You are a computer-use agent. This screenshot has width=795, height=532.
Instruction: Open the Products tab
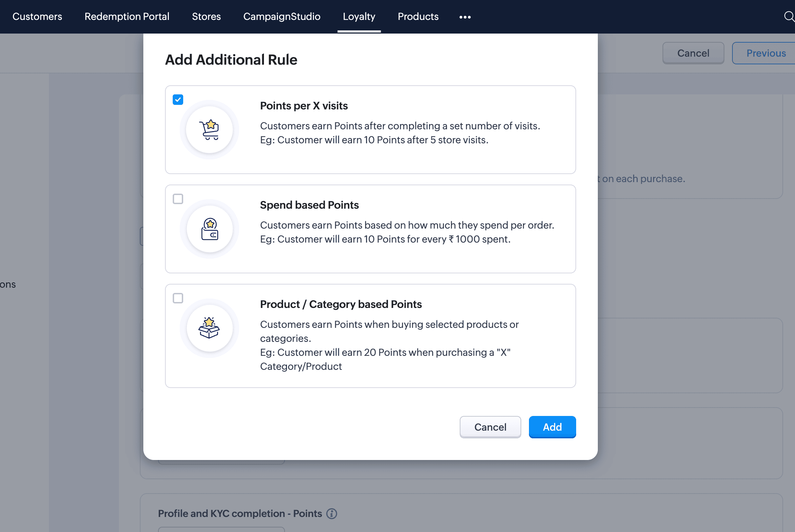(x=418, y=16)
